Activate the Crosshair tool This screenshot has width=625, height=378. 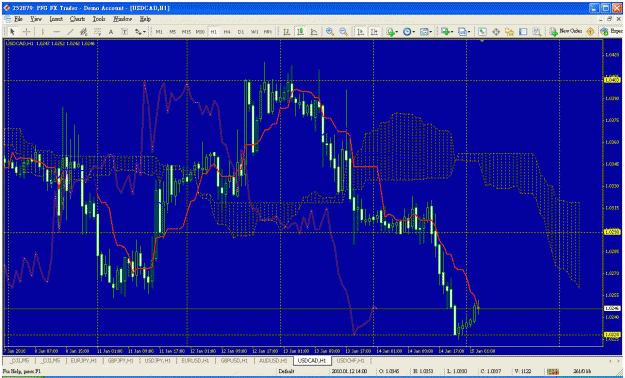click(x=26, y=32)
